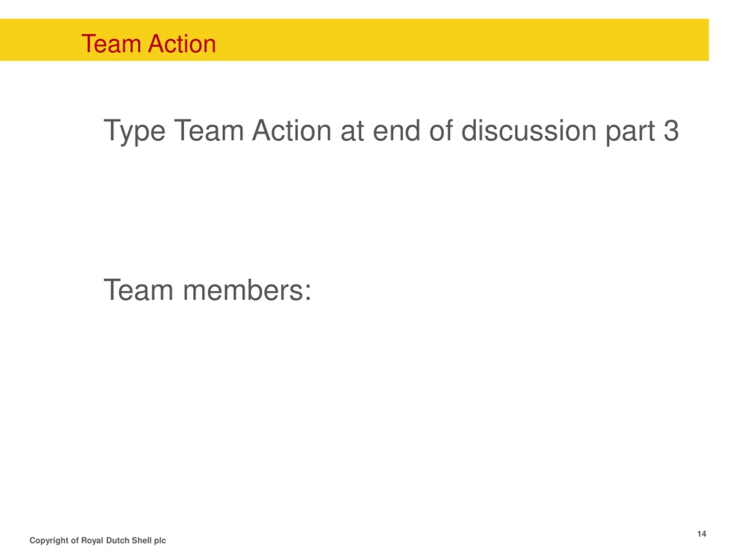This screenshot has height=560, width=747.
Task: Select the word 'Action' in the red title
Action: coord(182,44)
